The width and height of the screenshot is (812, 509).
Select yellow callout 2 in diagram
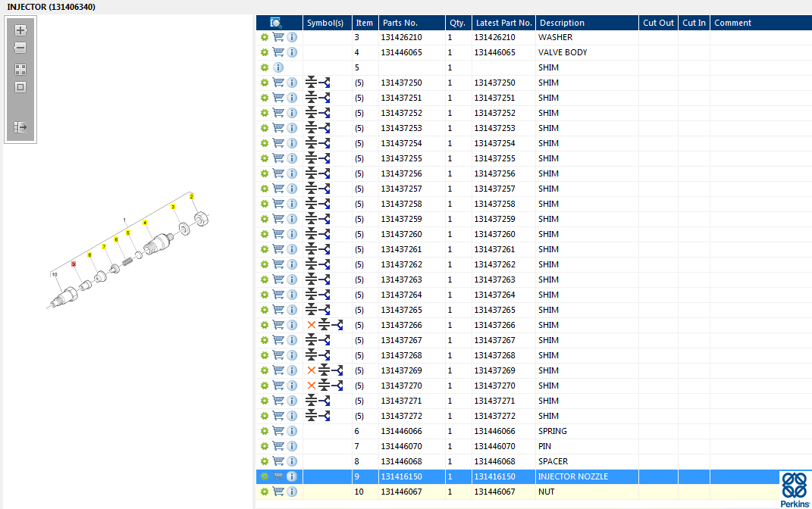click(192, 197)
